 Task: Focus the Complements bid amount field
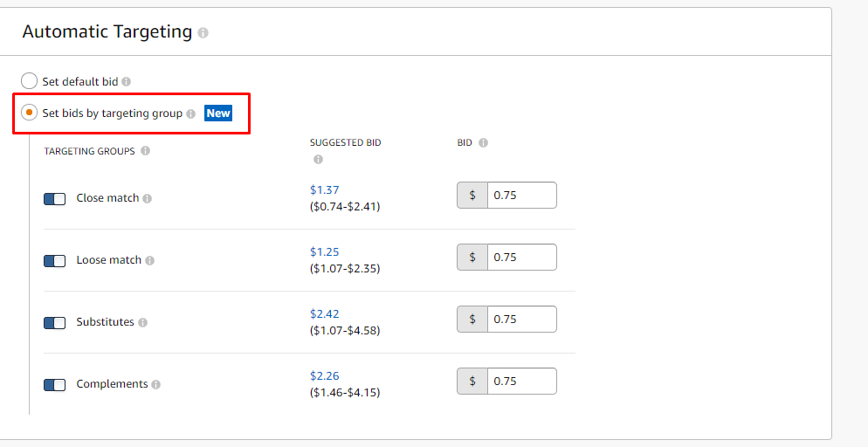coord(521,382)
